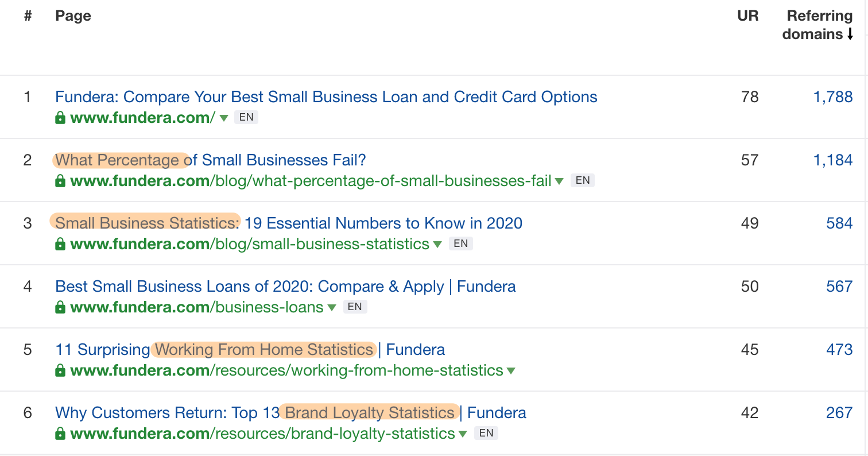The height and width of the screenshot is (456, 868).
Task: Open dropdown arrow after what-percentage-of-small-businesses-fail URL
Action: (x=560, y=181)
